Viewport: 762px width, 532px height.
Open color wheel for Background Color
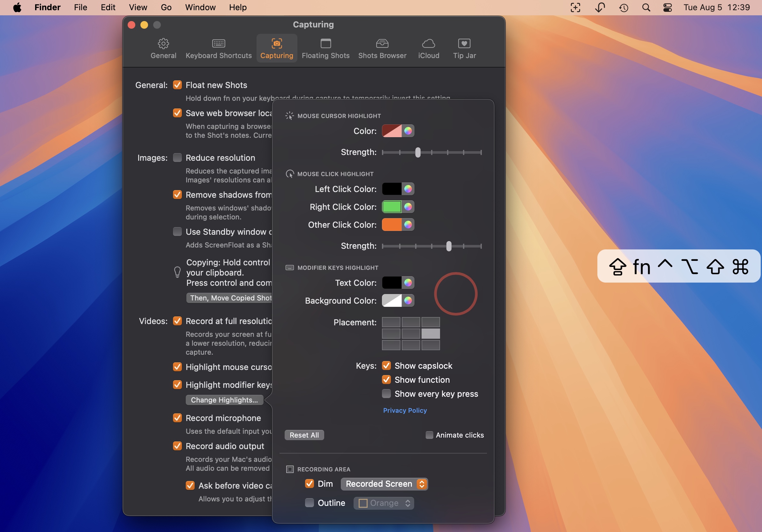pos(408,301)
